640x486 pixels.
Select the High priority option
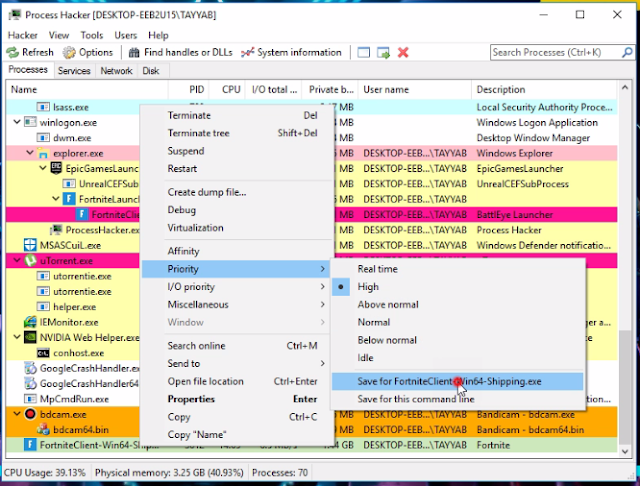457,287
